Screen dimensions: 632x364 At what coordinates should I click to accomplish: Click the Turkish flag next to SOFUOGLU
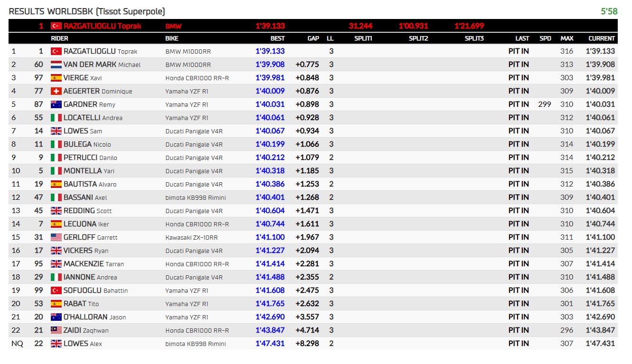(56, 290)
